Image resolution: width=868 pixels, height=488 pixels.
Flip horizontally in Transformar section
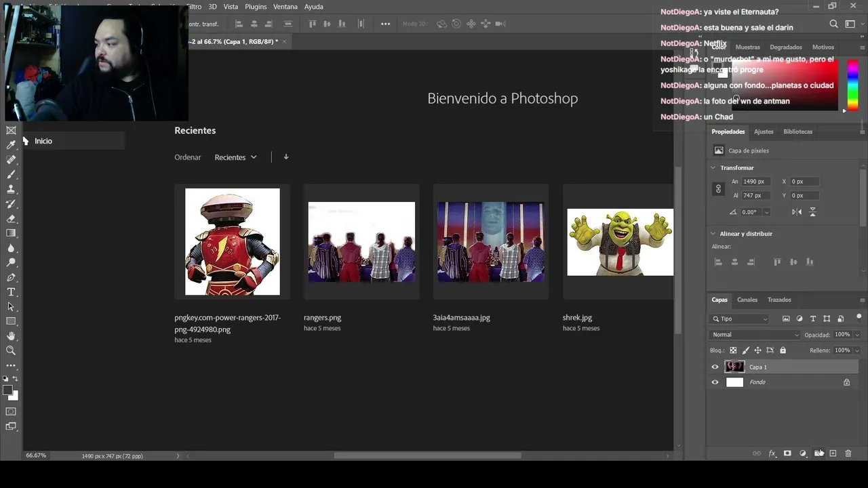[x=797, y=212]
